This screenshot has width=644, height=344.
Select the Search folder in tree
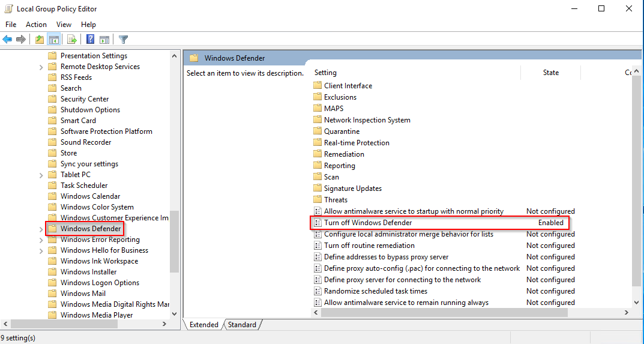(71, 88)
